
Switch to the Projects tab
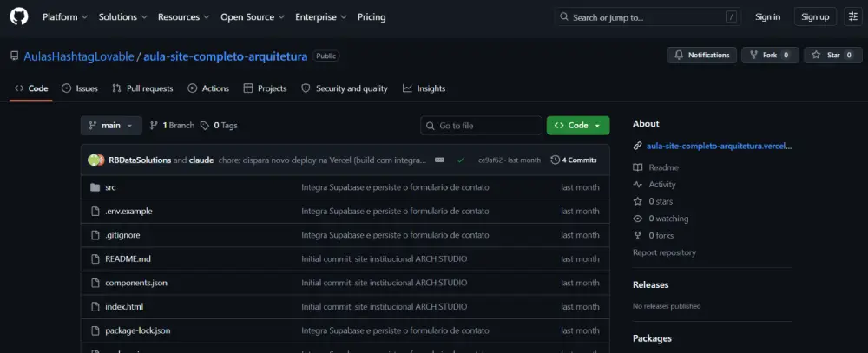point(265,88)
